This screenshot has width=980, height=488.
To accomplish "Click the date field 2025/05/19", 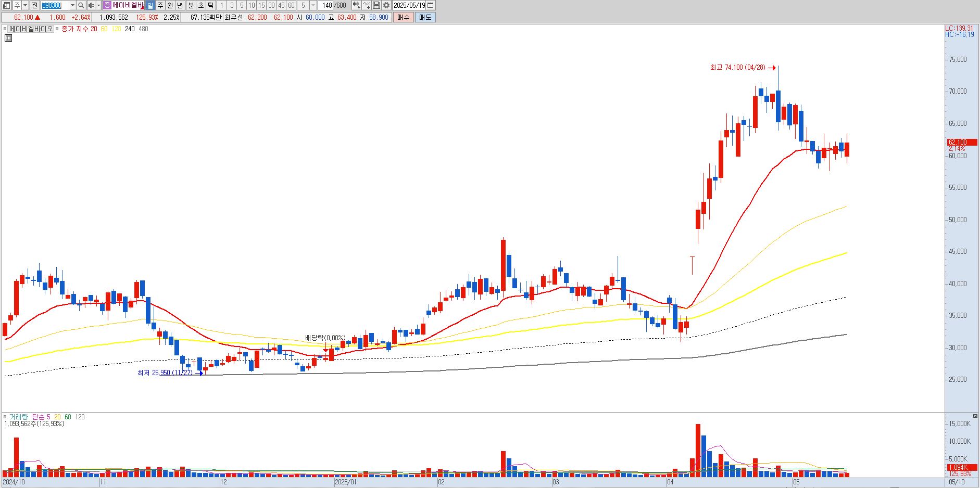I will coord(409,5).
